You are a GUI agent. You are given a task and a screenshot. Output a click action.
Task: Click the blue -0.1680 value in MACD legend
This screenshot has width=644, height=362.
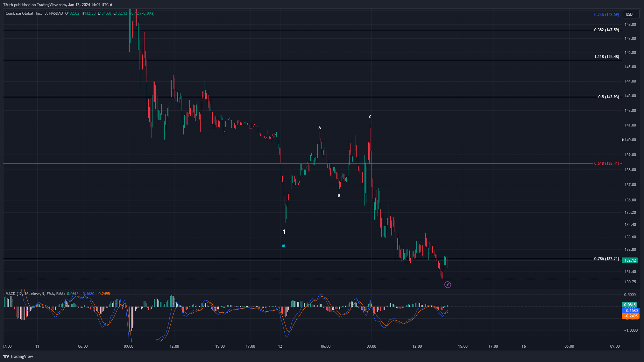(x=88, y=294)
